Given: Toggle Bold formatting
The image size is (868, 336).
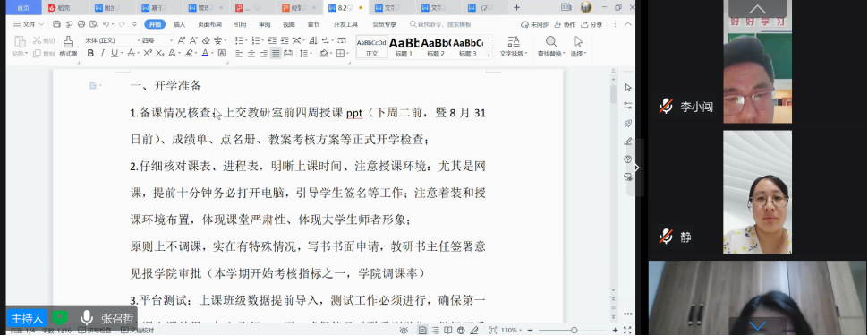Looking at the screenshot, I should [90, 53].
